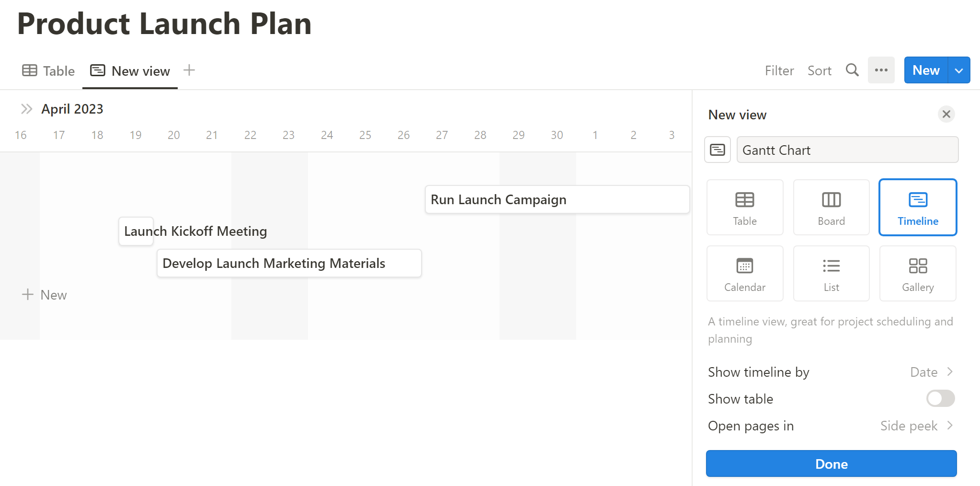Viewport: 980px width, 486px height.
Task: Enable the Show table toggle
Action: [x=940, y=398]
